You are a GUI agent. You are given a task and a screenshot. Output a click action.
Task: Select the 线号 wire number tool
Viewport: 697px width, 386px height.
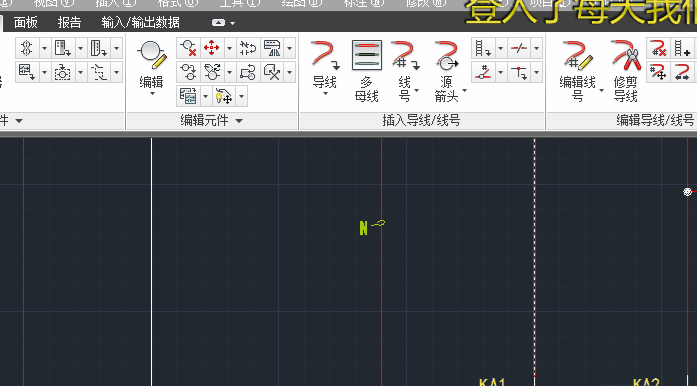point(405,70)
